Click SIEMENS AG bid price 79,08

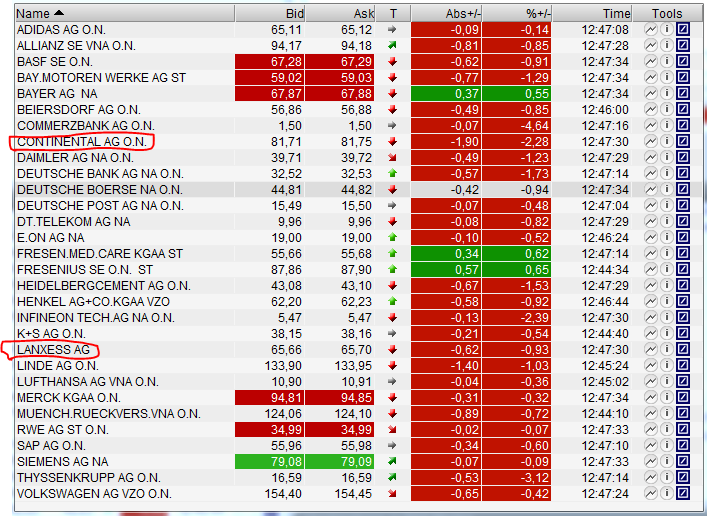pos(270,462)
